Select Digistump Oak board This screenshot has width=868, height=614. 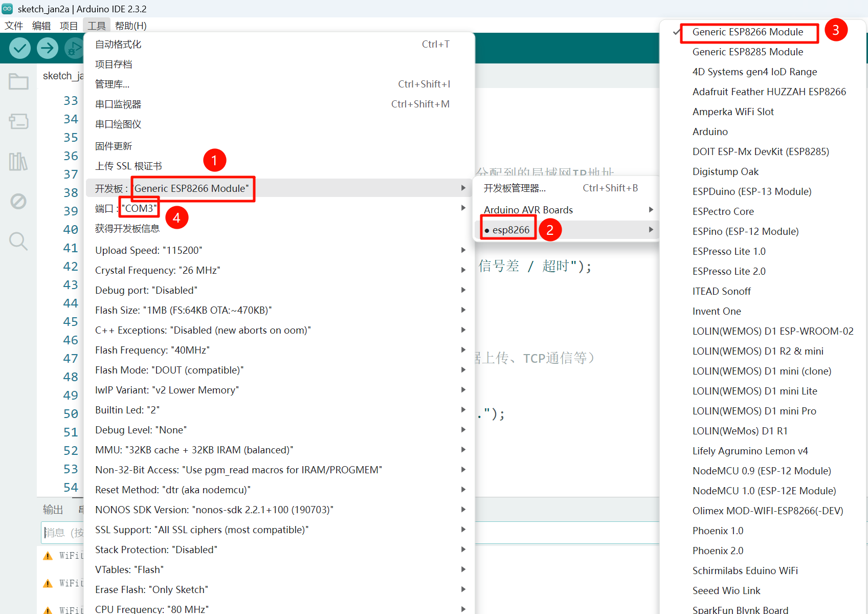click(763, 171)
